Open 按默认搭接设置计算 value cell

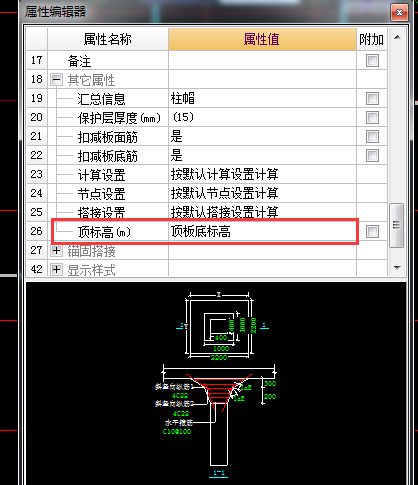point(262,213)
